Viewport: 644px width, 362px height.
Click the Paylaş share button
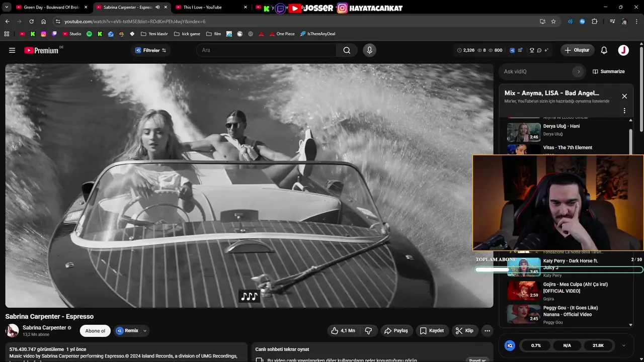396,331
